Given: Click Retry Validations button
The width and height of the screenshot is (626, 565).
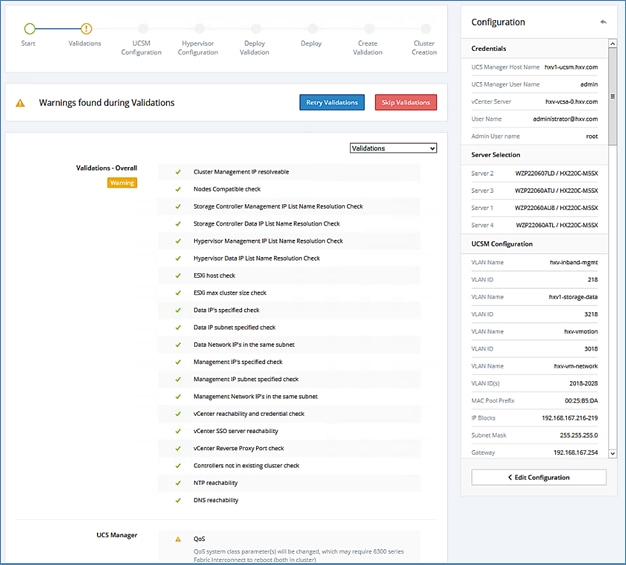Looking at the screenshot, I should pyautogui.click(x=332, y=102).
